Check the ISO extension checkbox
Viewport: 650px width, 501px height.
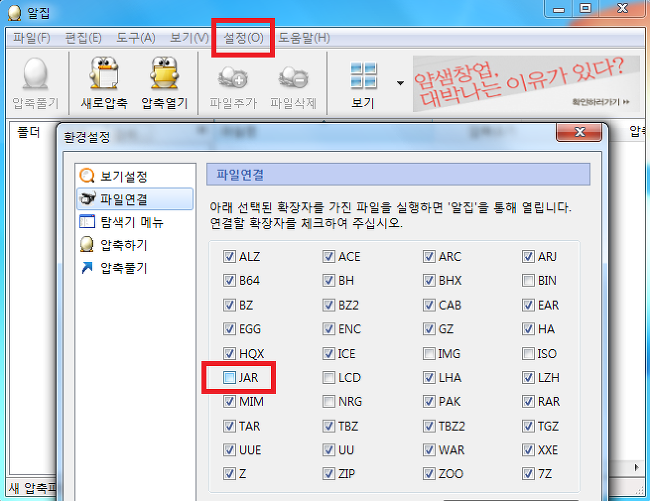tap(528, 353)
